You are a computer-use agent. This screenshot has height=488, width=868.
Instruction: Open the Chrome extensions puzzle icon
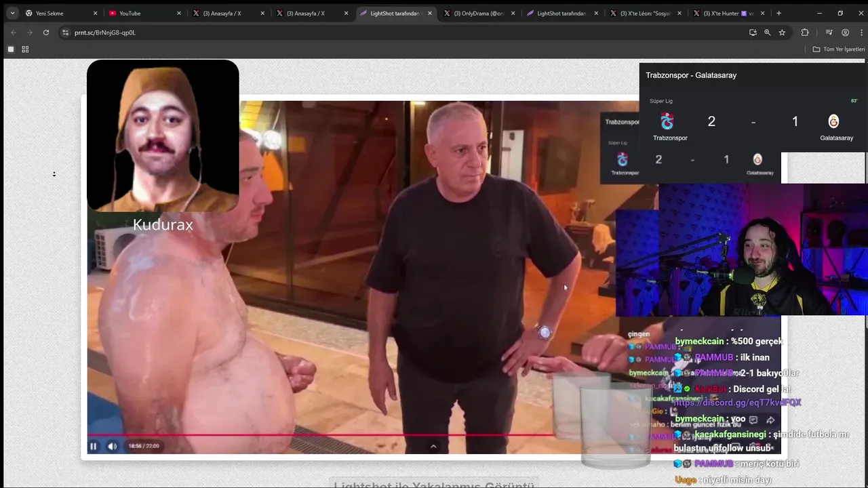click(x=805, y=33)
